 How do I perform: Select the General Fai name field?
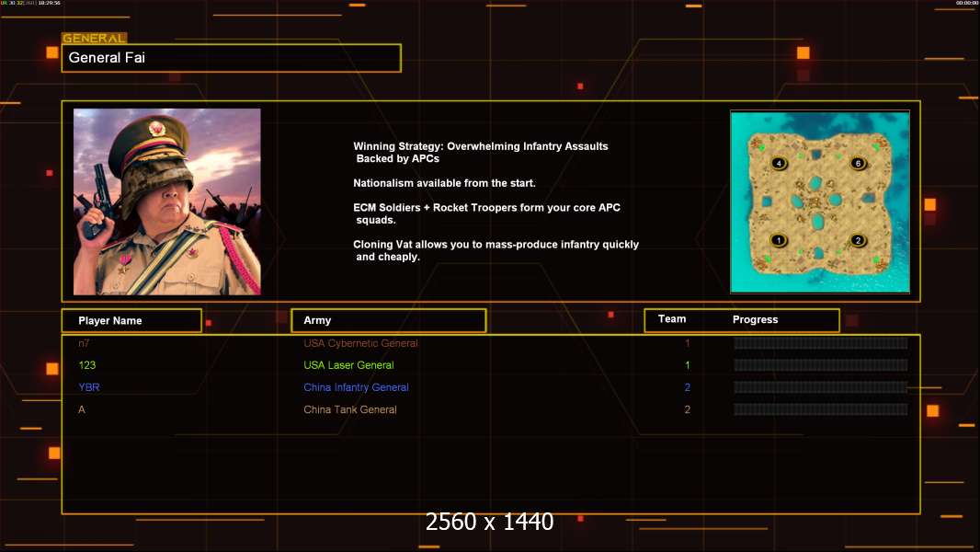(x=232, y=58)
